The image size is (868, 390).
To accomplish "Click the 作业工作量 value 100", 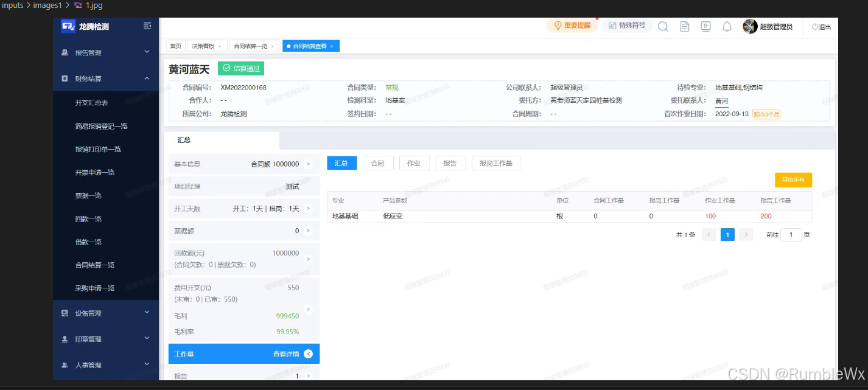I will [710, 216].
